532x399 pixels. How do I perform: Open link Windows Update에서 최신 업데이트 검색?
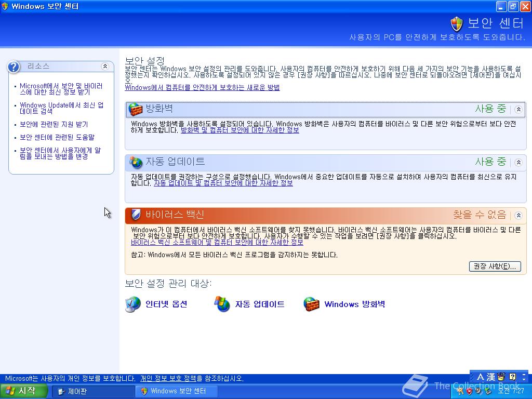61,108
